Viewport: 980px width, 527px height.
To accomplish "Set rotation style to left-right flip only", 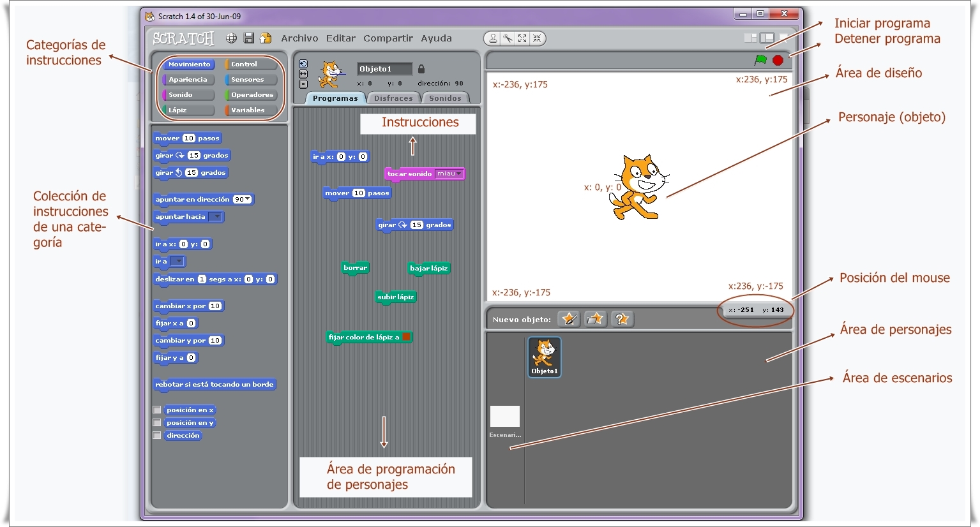I will coord(303,74).
